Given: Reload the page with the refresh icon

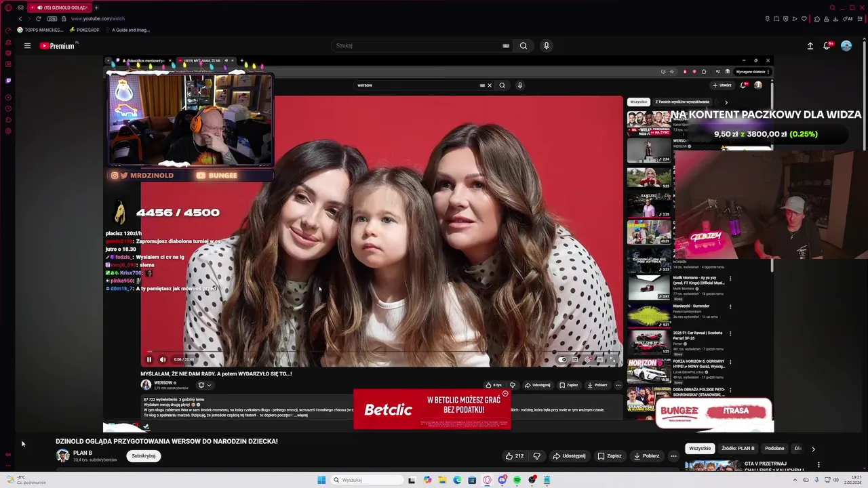Looking at the screenshot, I should point(38,18).
